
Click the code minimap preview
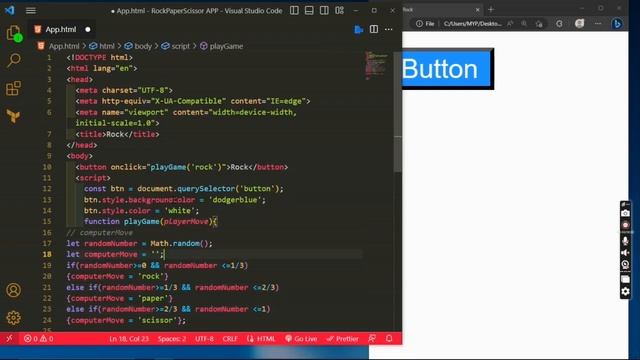point(376,65)
